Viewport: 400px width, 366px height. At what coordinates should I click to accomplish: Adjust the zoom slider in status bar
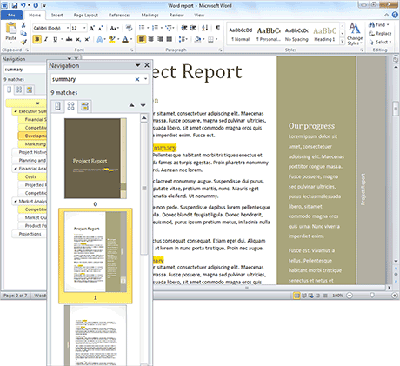[372, 295]
